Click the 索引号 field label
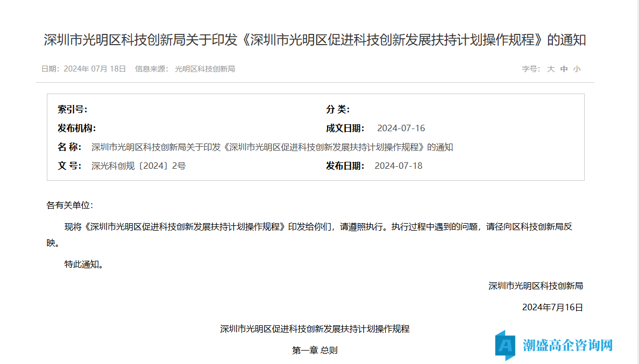Viewport: 639px width, 364px height. point(73,110)
